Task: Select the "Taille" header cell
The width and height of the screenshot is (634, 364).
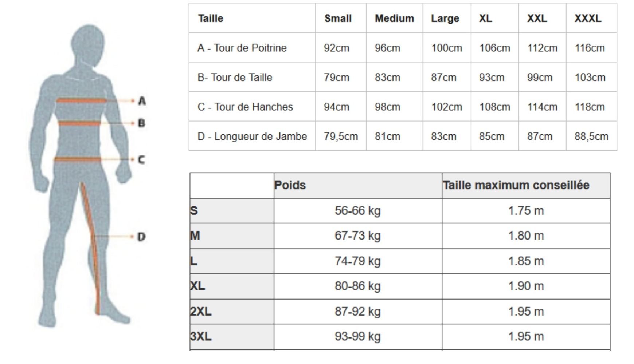Action: tap(211, 19)
